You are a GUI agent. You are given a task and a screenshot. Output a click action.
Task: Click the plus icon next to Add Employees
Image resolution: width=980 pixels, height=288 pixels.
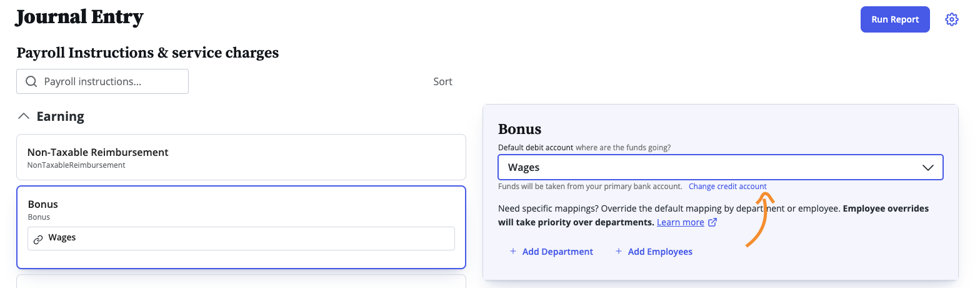[619, 251]
